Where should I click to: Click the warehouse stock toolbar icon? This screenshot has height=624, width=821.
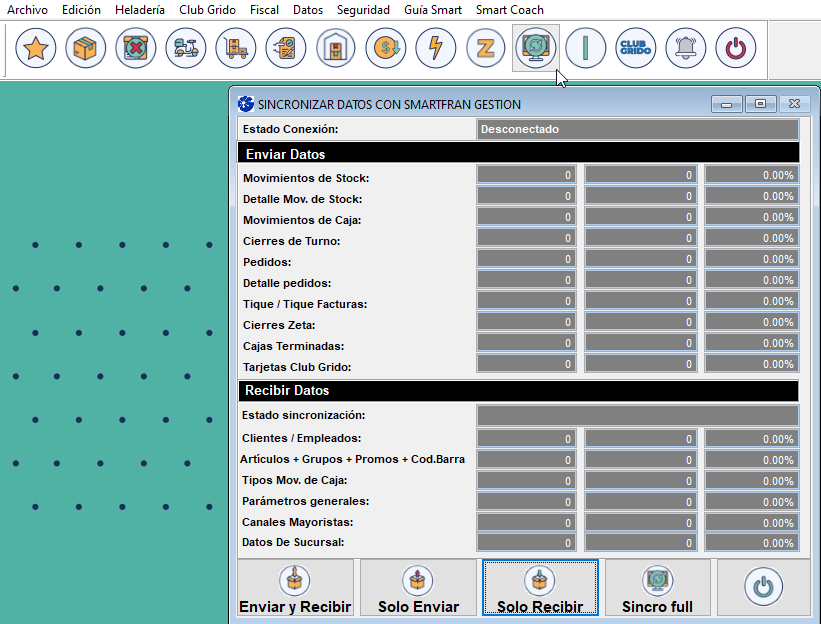tap(336, 48)
